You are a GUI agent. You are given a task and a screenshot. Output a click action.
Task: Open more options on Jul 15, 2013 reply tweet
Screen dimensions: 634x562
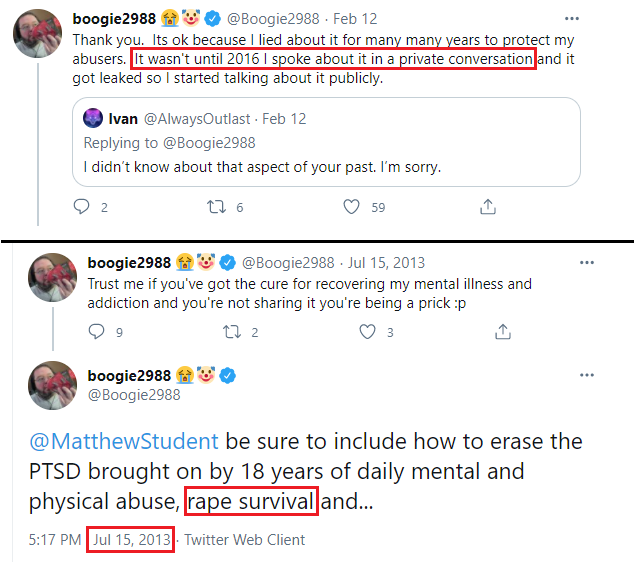coord(587,263)
